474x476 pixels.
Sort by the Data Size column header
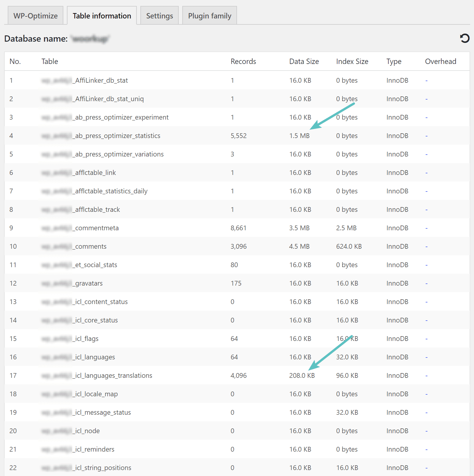coord(304,62)
